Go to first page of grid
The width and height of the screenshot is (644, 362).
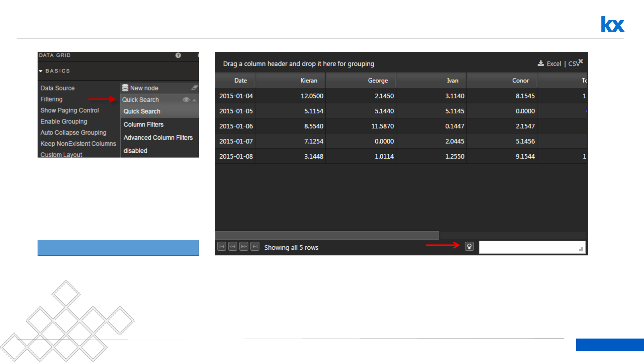(x=222, y=247)
